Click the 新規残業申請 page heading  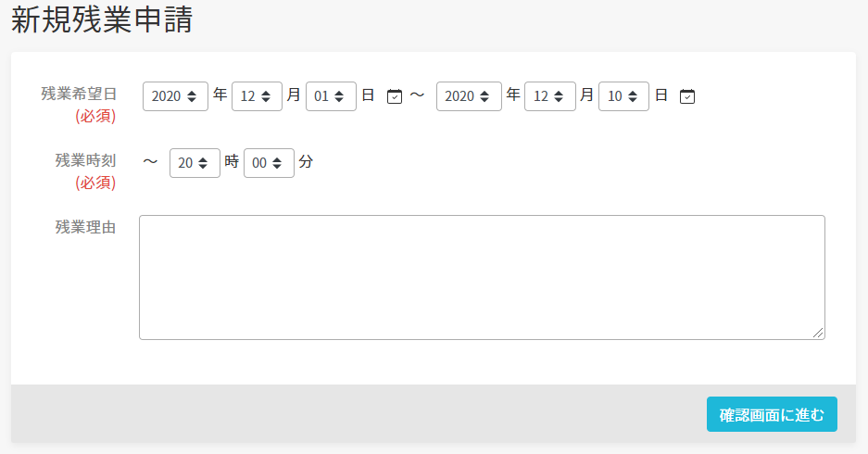click(102, 19)
